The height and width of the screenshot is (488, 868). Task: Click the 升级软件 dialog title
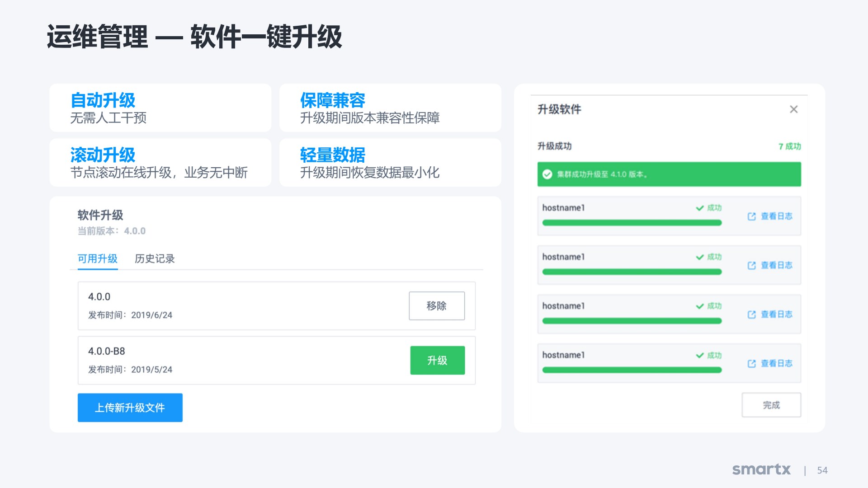[x=559, y=109]
